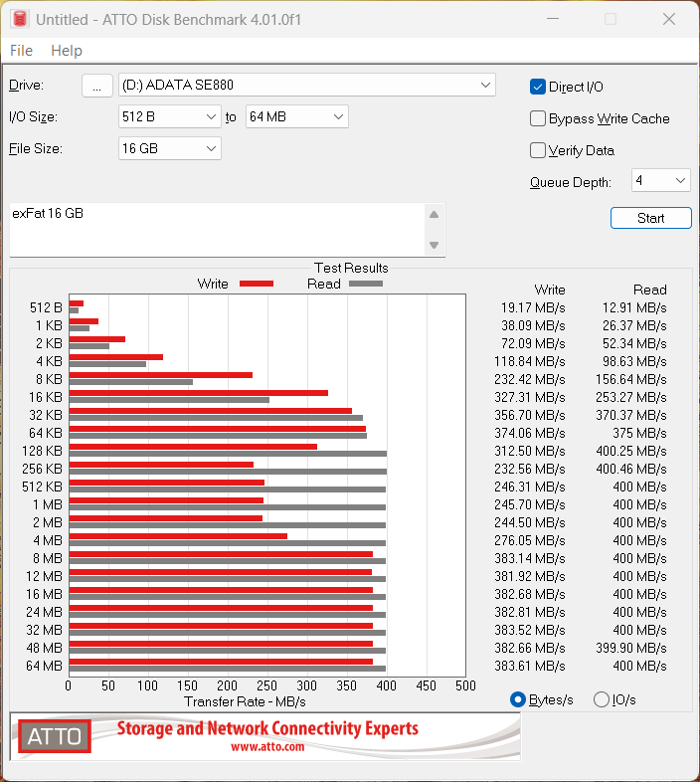The height and width of the screenshot is (782, 700).
Task: Click the Test Results heading
Action: tap(351, 268)
